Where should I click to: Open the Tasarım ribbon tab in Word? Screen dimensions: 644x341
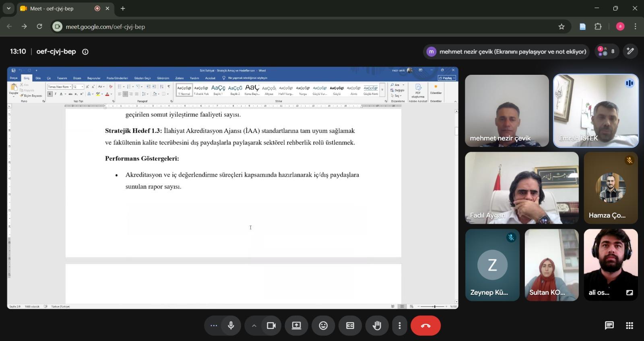tap(62, 78)
